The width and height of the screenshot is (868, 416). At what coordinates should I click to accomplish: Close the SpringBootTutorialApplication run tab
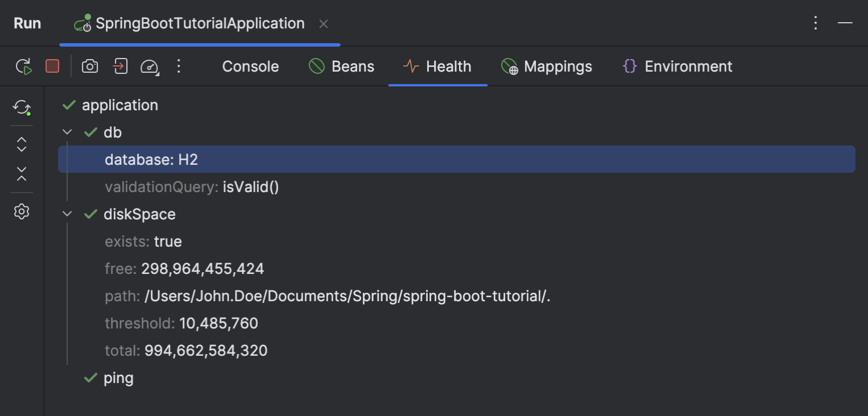tap(323, 24)
